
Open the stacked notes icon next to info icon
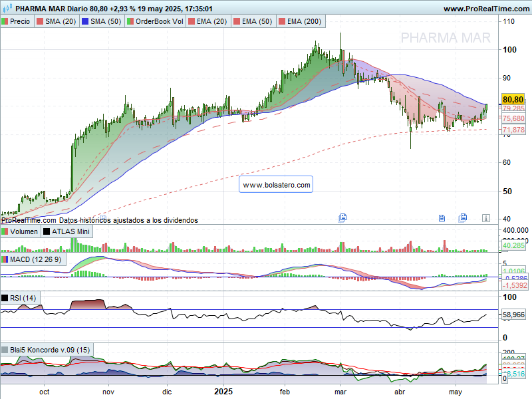click(x=463, y=217)
